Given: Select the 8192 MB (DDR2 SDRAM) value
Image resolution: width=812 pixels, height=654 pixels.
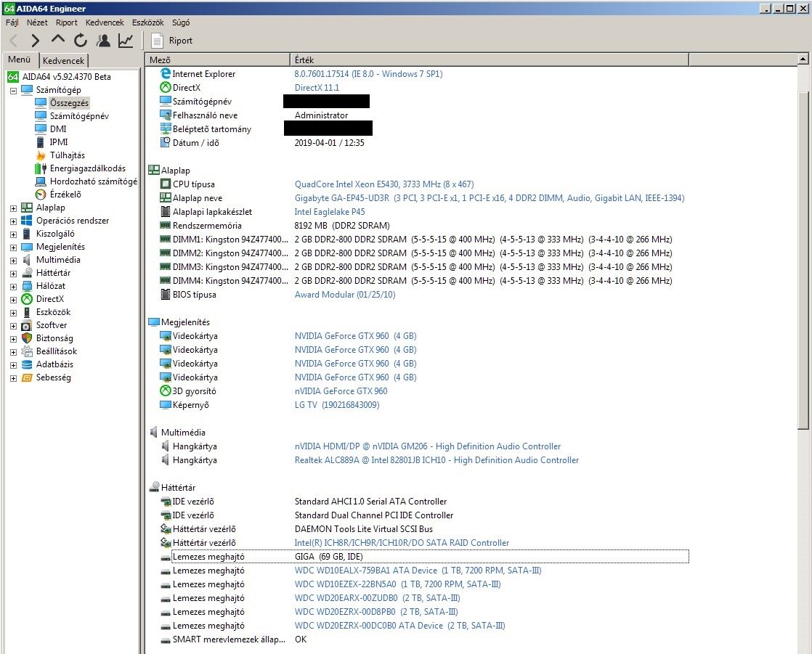Looking at the screenshot, I should click(x=342, y=226).
